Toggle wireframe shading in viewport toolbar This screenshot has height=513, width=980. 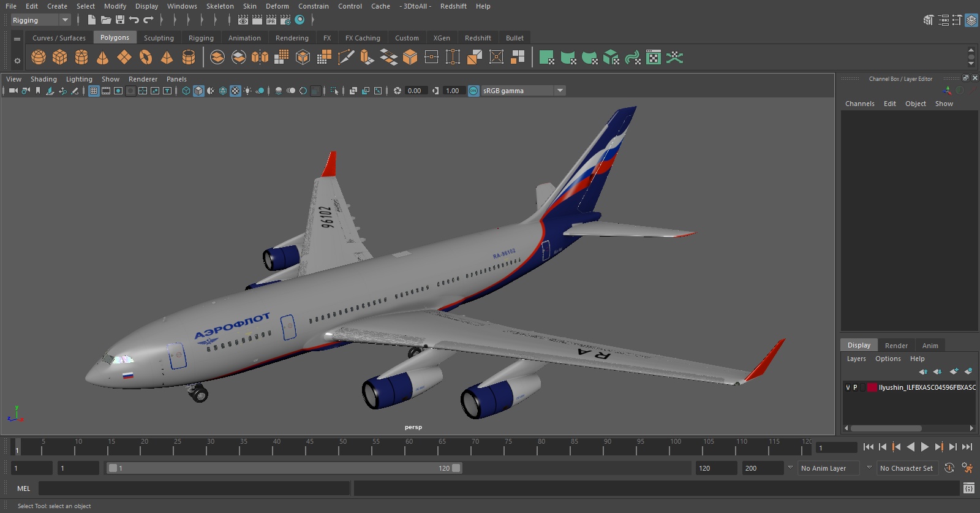(x=186, y=91)
